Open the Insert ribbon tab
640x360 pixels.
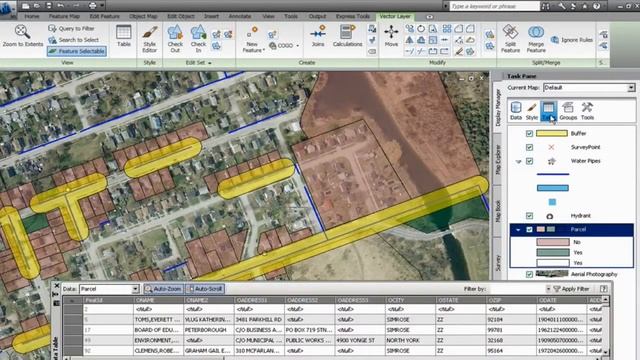tap(211, 16)
